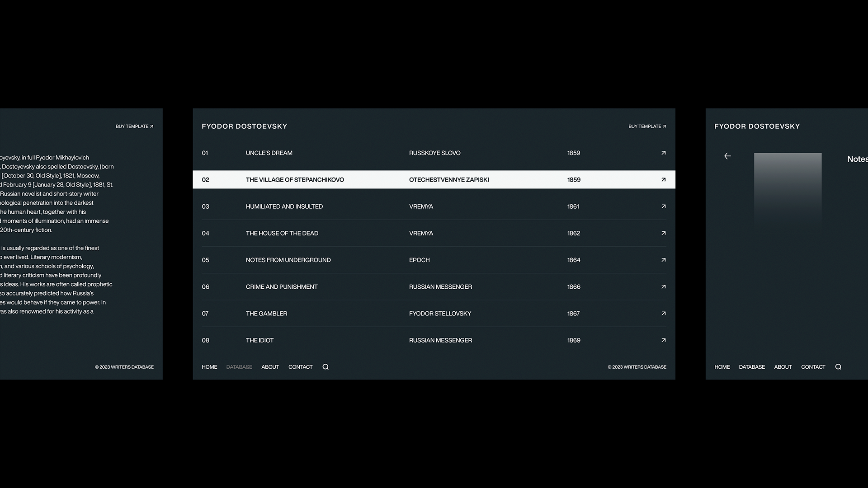868x488 pixels.
Task: Open About in right panel navigation
Action: (783, 367)
